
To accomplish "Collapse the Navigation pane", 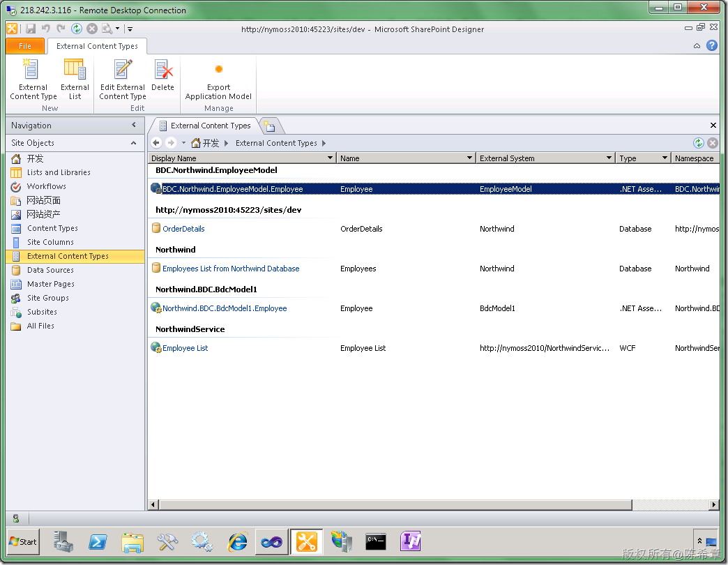I will 134,125.
